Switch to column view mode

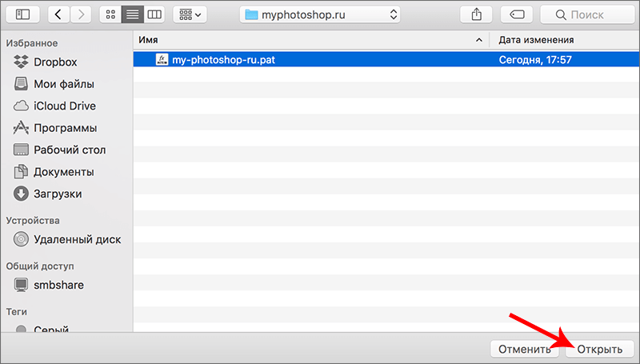point(154,14)
